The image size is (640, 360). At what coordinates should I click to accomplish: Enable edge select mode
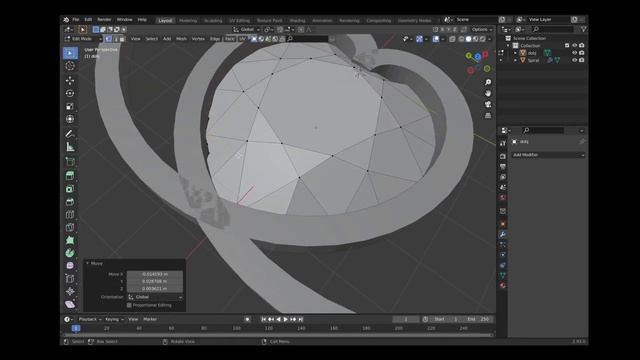click(115, 39)
